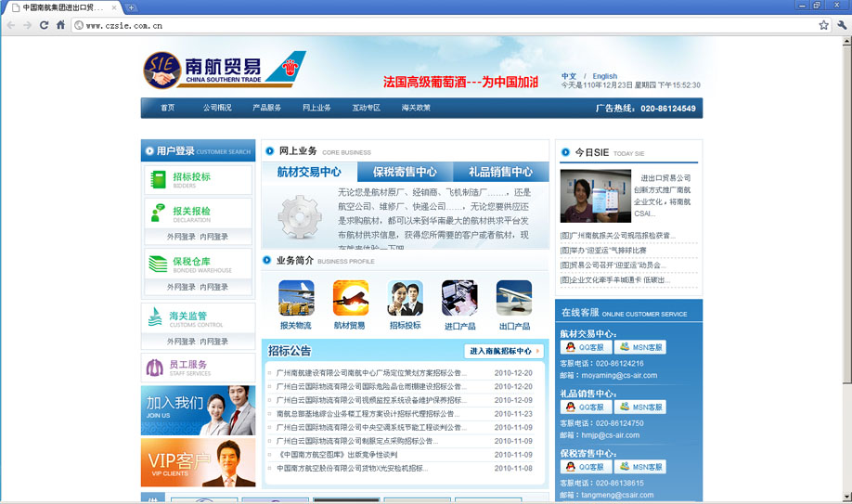Image resolution: width=852 pixels, height=504 pixels.
Task: Open 互动专区 in the navigation bar
Action: coord(367,108)
